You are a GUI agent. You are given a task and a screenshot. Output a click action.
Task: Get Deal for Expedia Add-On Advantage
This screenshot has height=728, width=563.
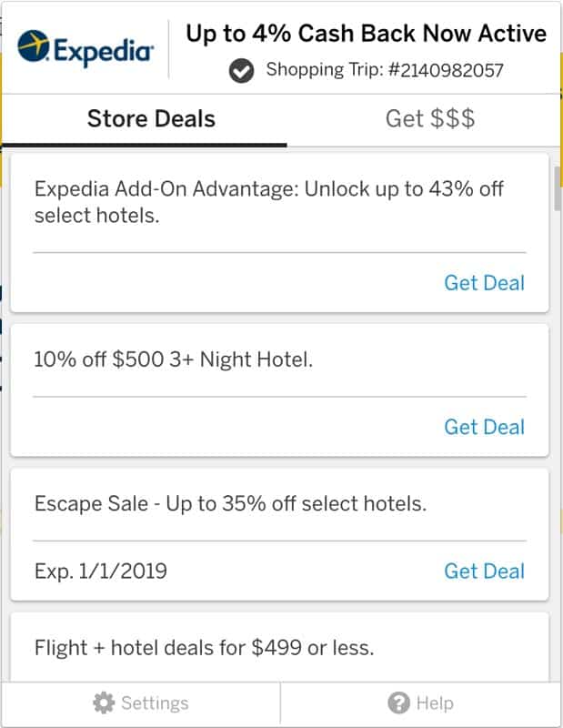click(x=484, y=283)
